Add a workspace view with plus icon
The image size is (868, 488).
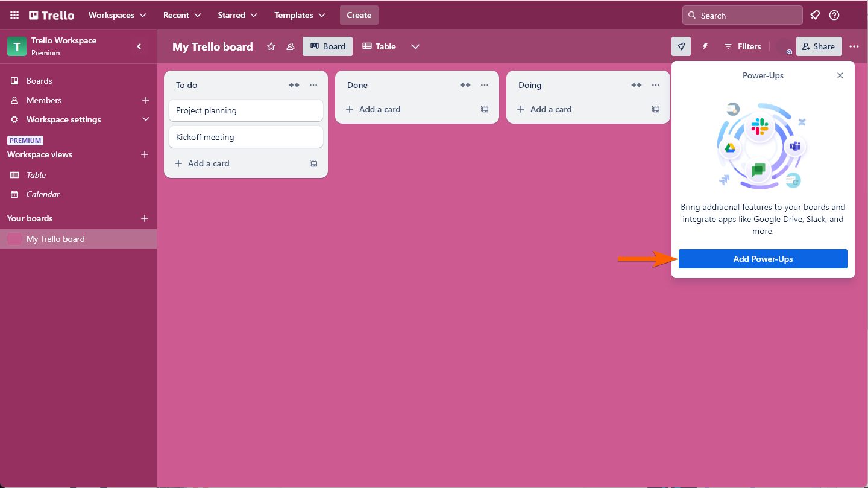tap(145, 154)
